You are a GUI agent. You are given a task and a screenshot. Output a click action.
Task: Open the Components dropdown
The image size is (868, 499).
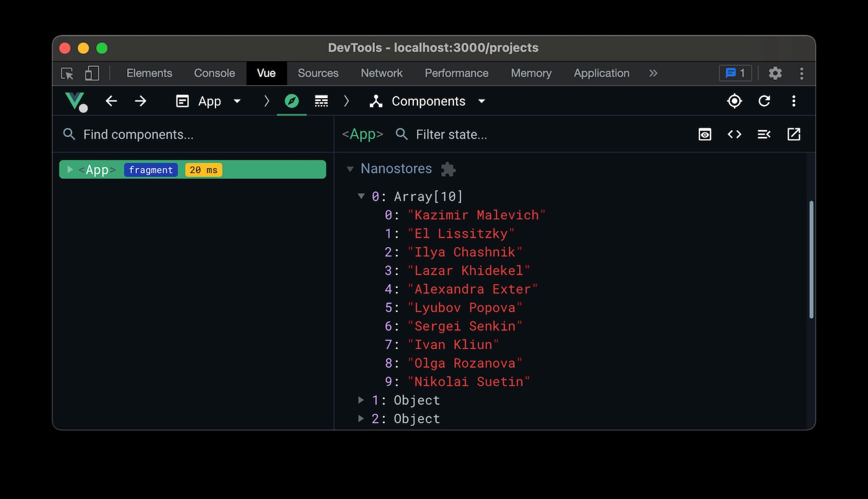pyautogui.click(x=428, y=101)
